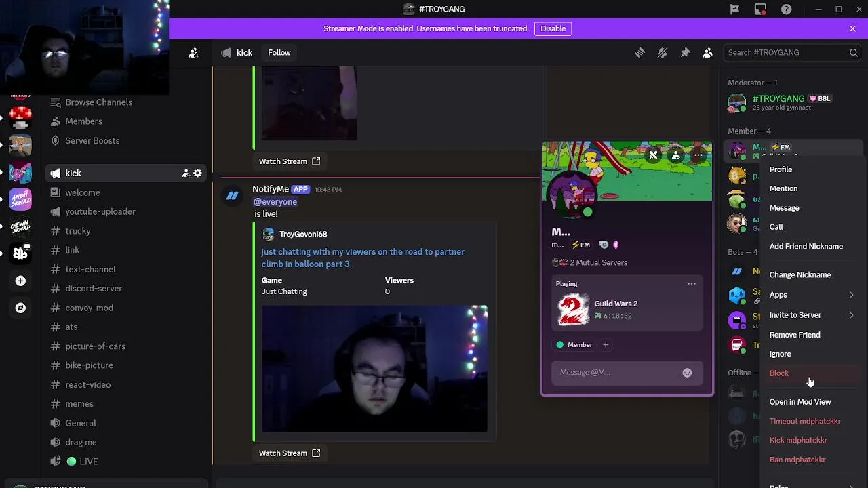Click upper Watch Stream link
The image size is (868, 488).
click(x=290, y=161)
